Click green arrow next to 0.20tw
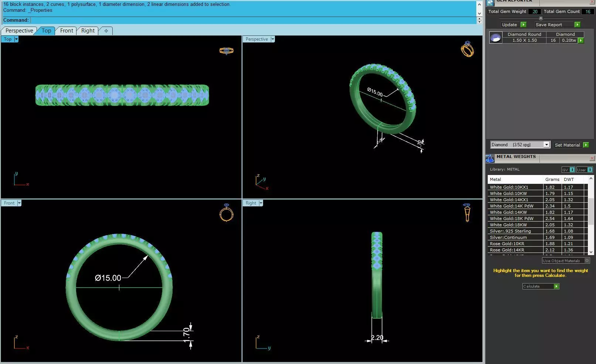The width and height of the screenshot is (596, 364). [x=581, y=41]
